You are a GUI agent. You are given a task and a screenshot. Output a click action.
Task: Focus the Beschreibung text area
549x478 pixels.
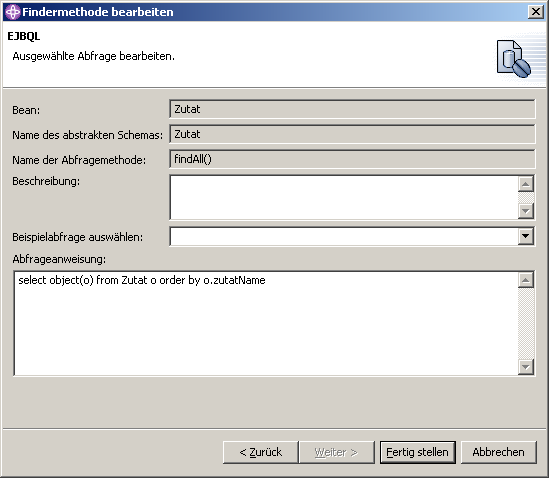[x=344, y=198]
